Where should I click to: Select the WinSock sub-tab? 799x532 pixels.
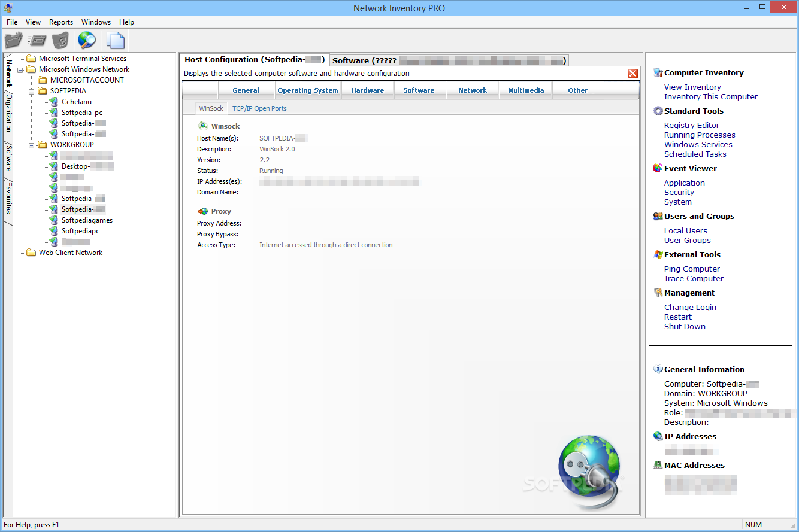click(211, 108)
